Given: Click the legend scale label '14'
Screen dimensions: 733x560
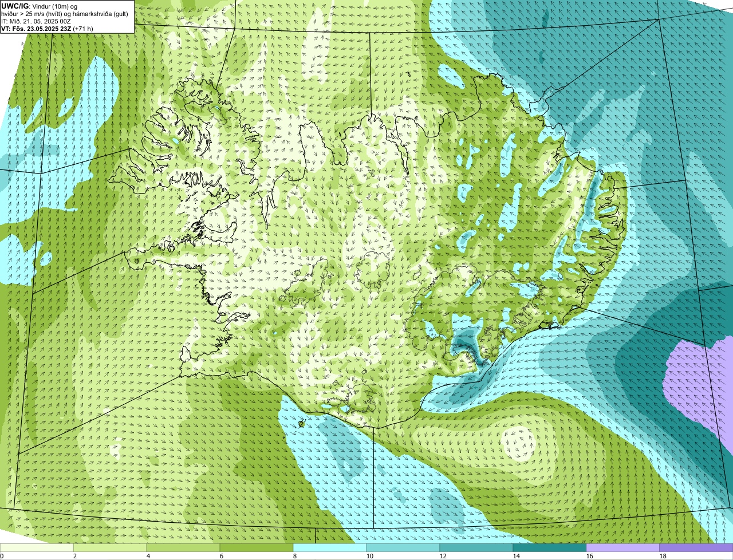Looking at the screenshot, I should pyautogui.click(x=517, y=556).
